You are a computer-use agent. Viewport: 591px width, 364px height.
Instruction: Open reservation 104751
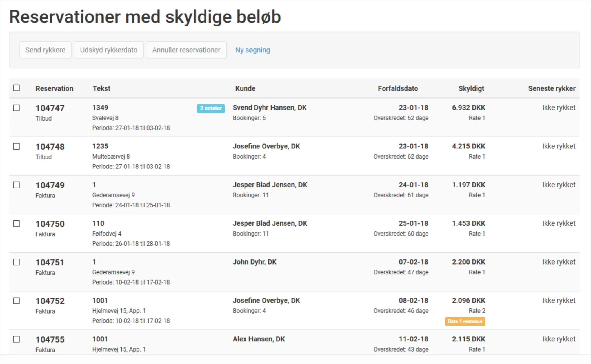coord(50,262)
